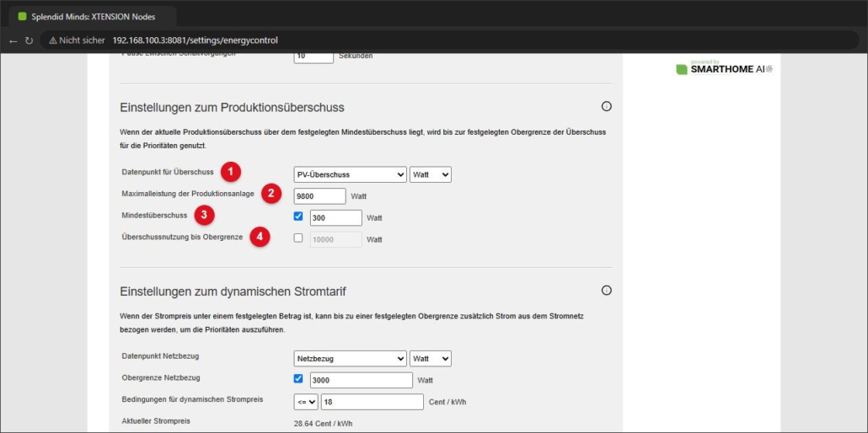The width and height of the screenshot is (868, 433).
Task: Click the 'Datenpunkt für Überschuss' label
Action: [168, 172]
